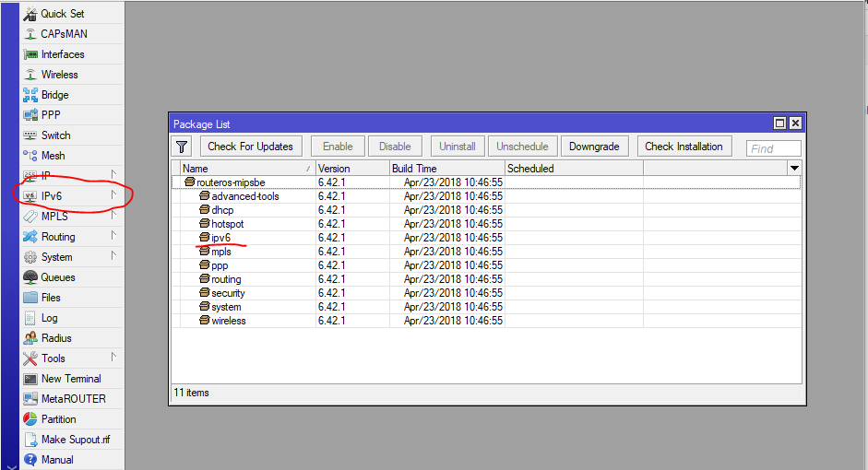
Task: Expand the Tools submenu arrow
Action: pyautogui.click(x=113, y=358)
